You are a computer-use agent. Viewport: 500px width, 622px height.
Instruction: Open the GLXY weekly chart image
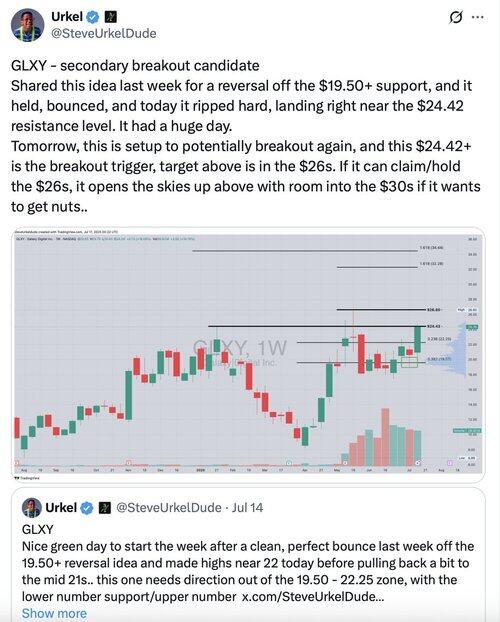click(248, 354)
